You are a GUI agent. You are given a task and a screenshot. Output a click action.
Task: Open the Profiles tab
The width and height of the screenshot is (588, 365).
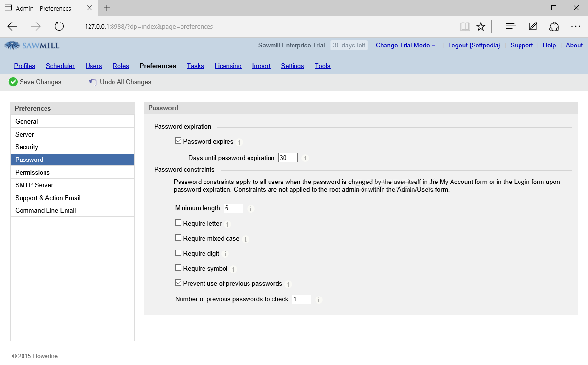[x=24, y=66]
